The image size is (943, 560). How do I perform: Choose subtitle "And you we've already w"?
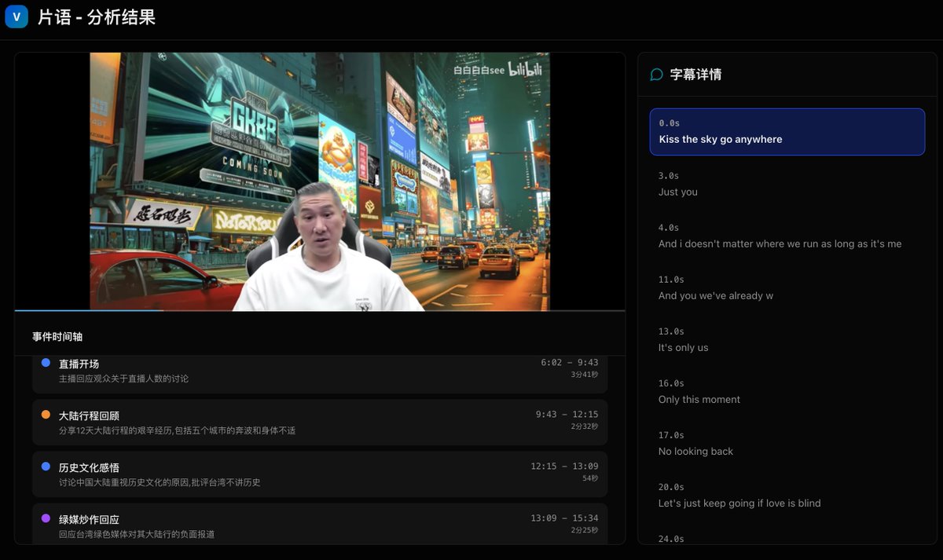point(787,287)
